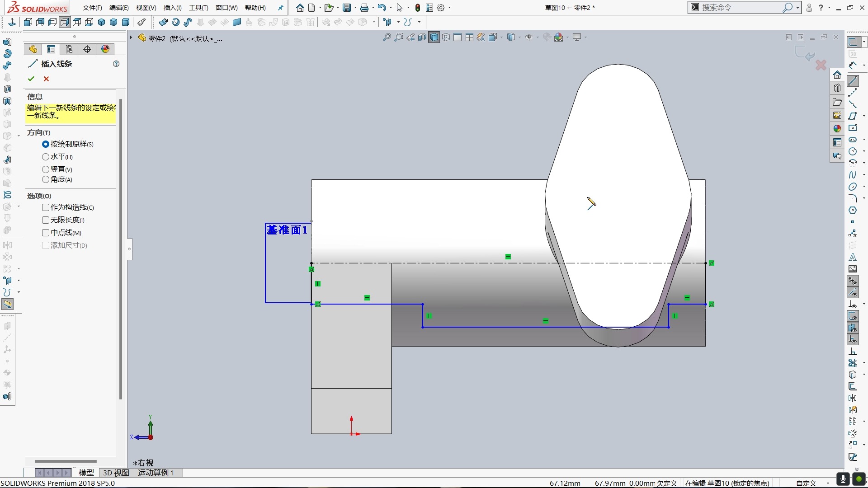Viewport: 868px width, 488px height.
Task: Confirm 插入线条 with the green checkmark
Action: point(31,79)
